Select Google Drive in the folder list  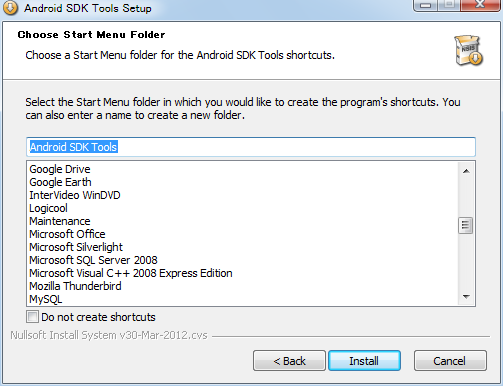(60, 169)
